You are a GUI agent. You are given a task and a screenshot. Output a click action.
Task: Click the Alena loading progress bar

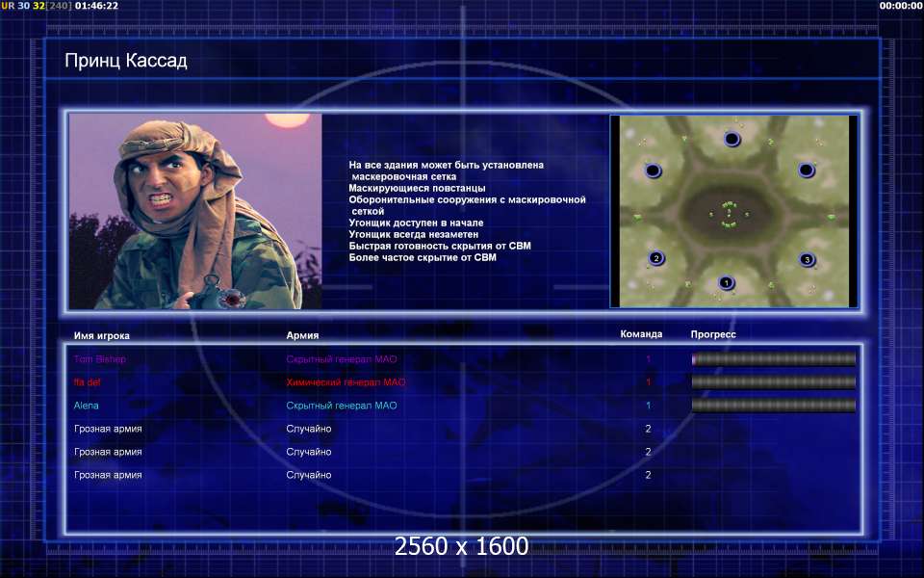click(x=773, y=406)
